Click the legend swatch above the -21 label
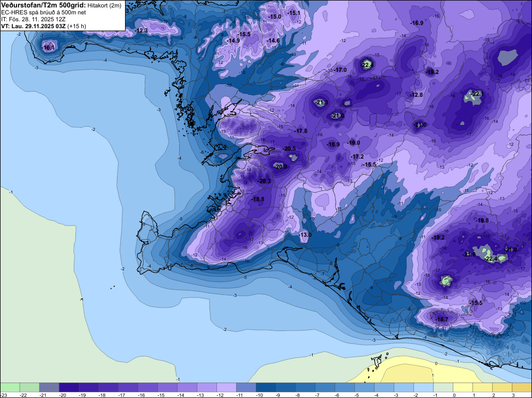This screenshot has width=532, height=398. tap(49, 387)
